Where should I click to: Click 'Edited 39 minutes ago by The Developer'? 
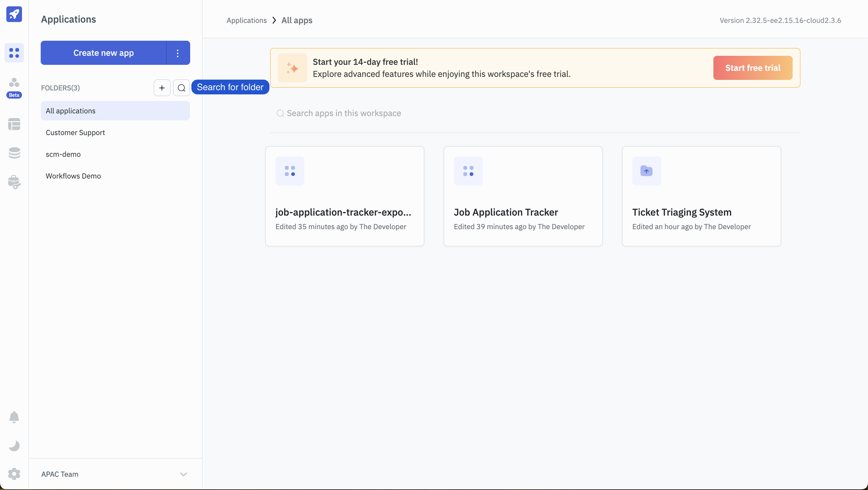click(519, 227)
